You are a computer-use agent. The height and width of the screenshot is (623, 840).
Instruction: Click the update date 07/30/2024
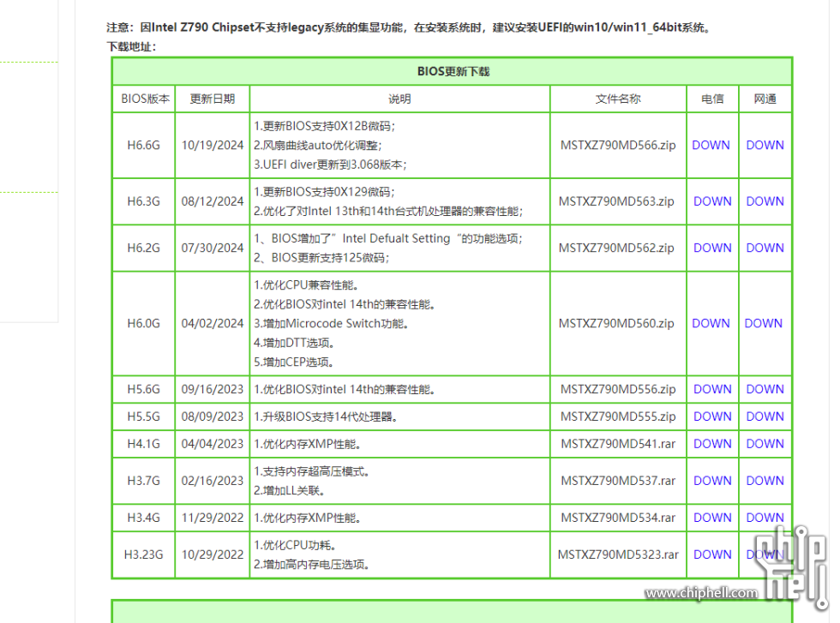point(213,249)
